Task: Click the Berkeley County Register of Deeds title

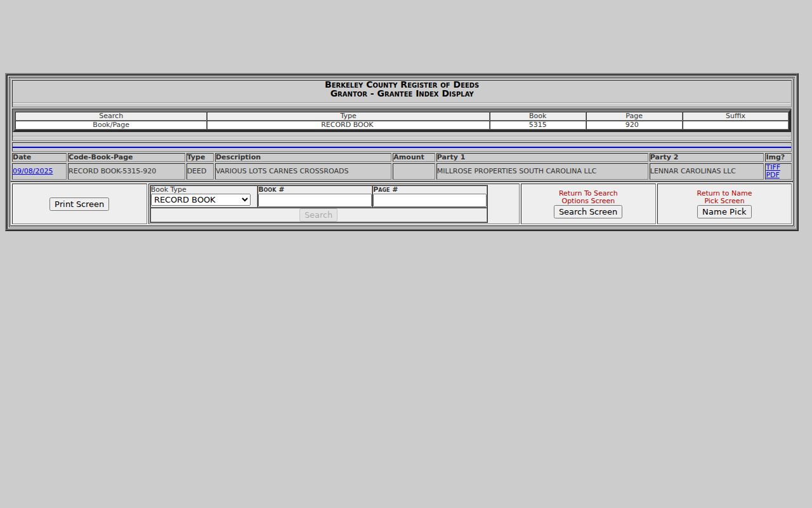Action: coord(402,84)
